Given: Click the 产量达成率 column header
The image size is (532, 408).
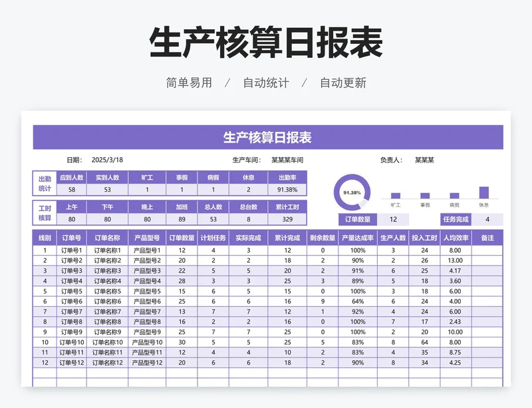Looking at the screenshot, I should (358, 238).
